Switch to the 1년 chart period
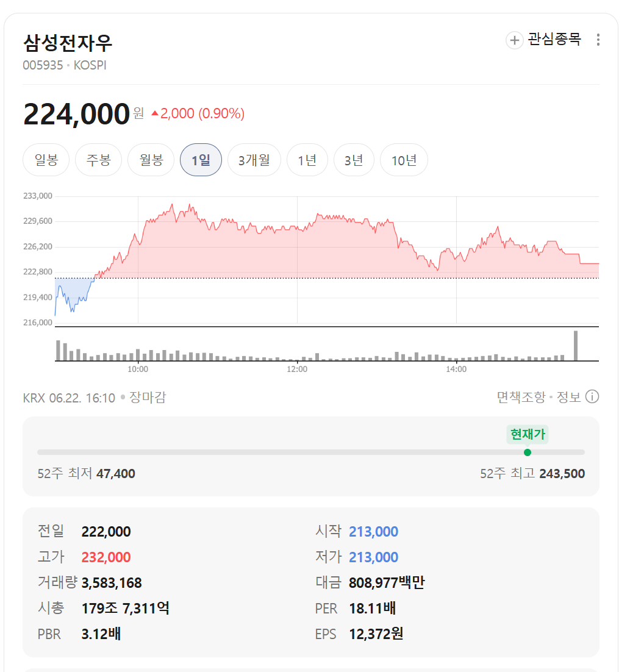This screenshot has height=672, width=630. click(307, 160)
